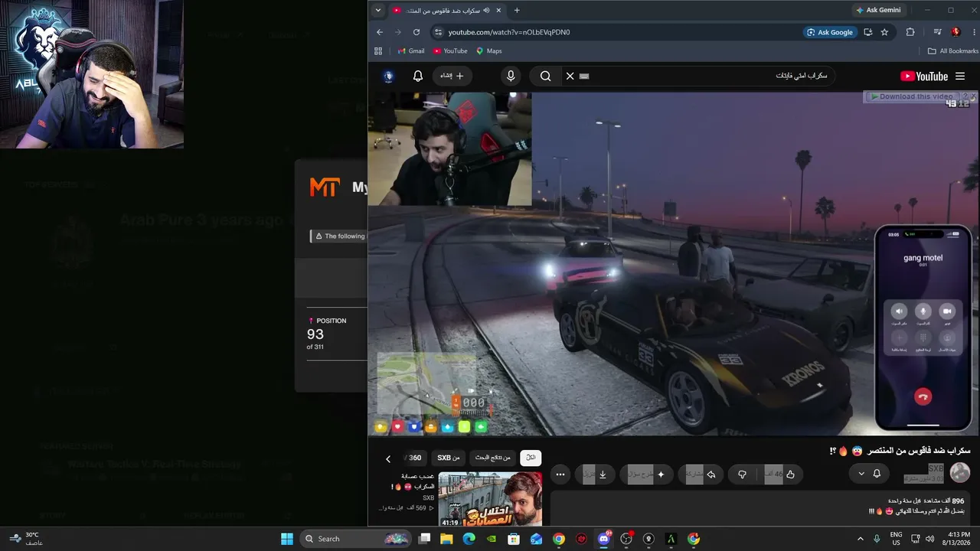This screenshot has width=980, height=551.
Task: Open the Chrome three-dot menu
Action: tap(973, 32)
